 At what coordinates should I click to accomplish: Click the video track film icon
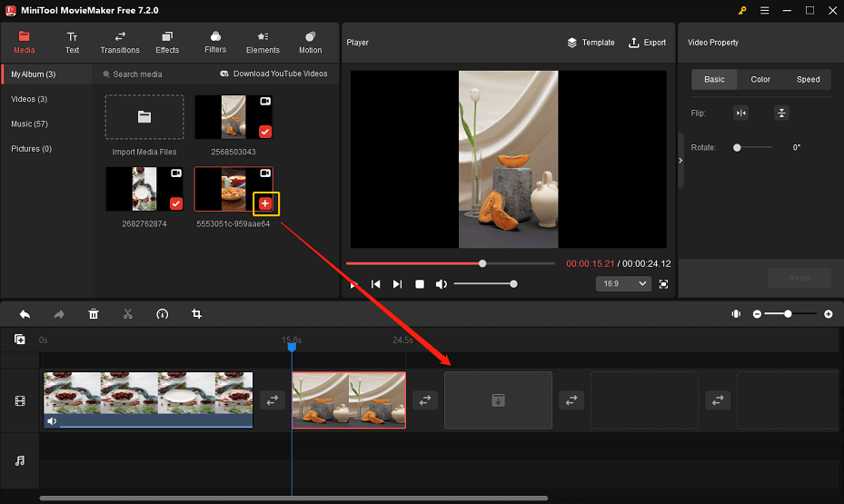tap(20, 400)
